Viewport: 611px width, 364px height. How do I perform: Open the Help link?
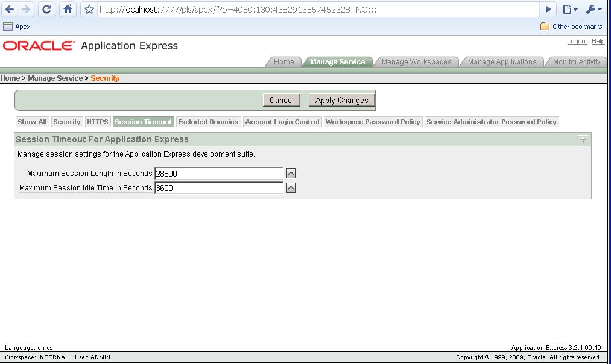pyautogui.click(x=598, y=41)
